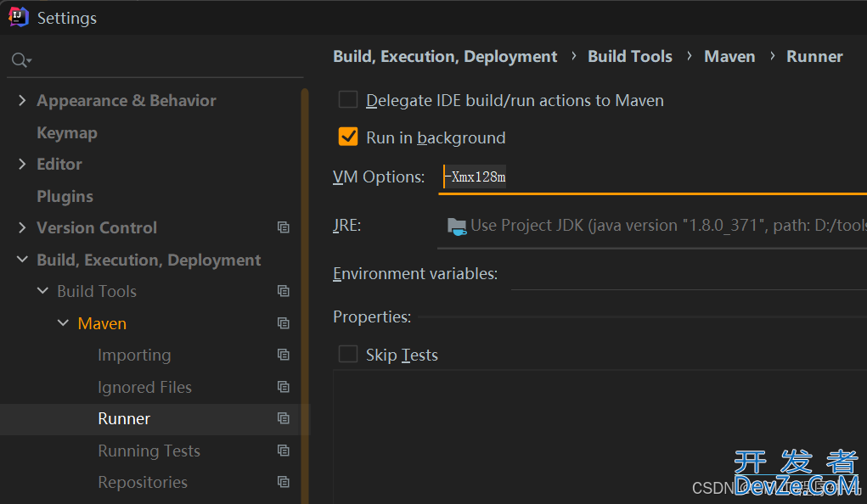
Task: Click the project-level icon beside Version Control
Action: [284, 227]
